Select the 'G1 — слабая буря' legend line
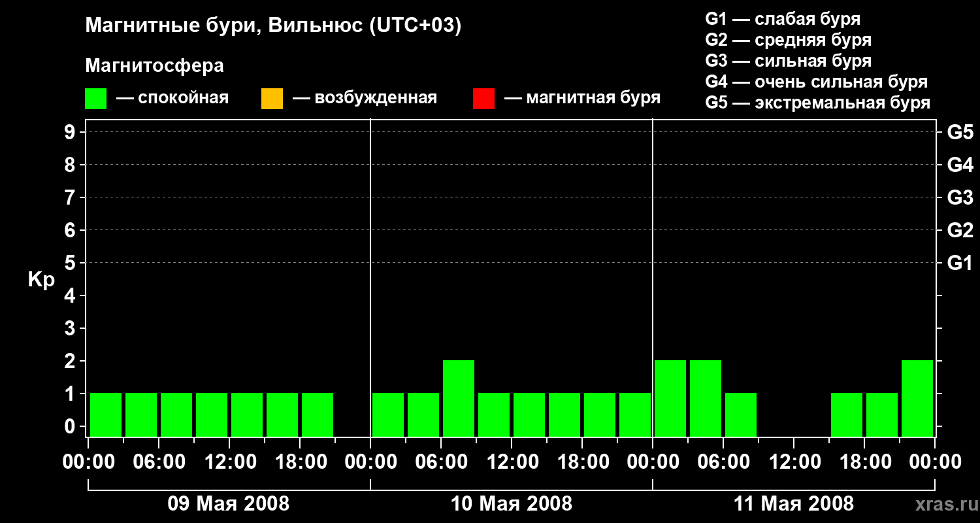The width and height of the screenshot is (980, 523). coord(783,19)
